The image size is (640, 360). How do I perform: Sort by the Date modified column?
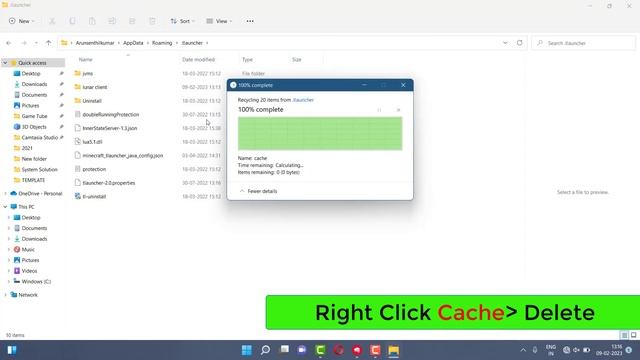198,60
